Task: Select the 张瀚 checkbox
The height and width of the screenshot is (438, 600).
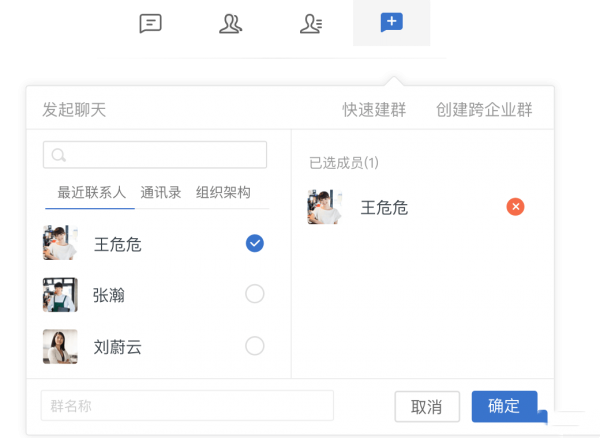Action: tap(255, 294)
